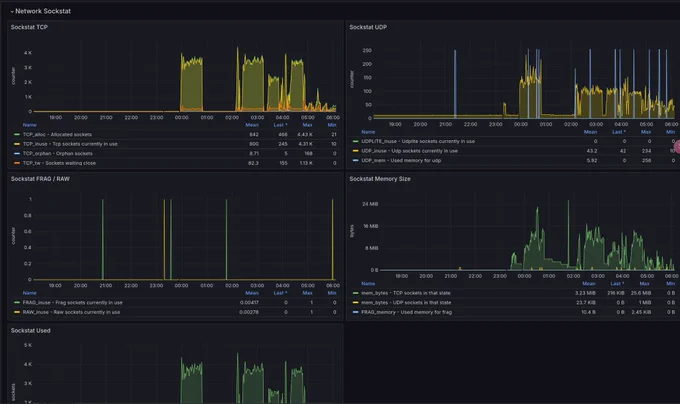
Task: Sort Sockstat UDP legend by Max
Action: point(646,132)
